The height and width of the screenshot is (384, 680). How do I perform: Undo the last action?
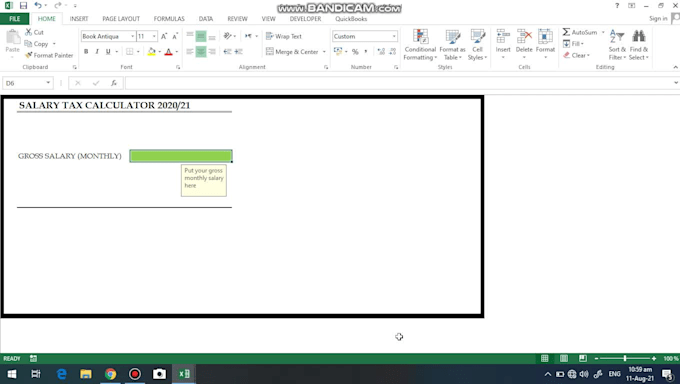[38, 6]
